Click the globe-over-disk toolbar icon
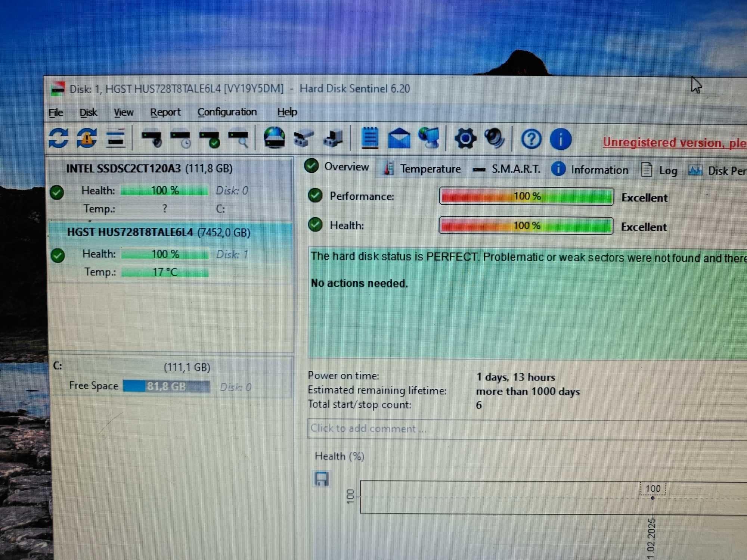 tap(275, 138)
